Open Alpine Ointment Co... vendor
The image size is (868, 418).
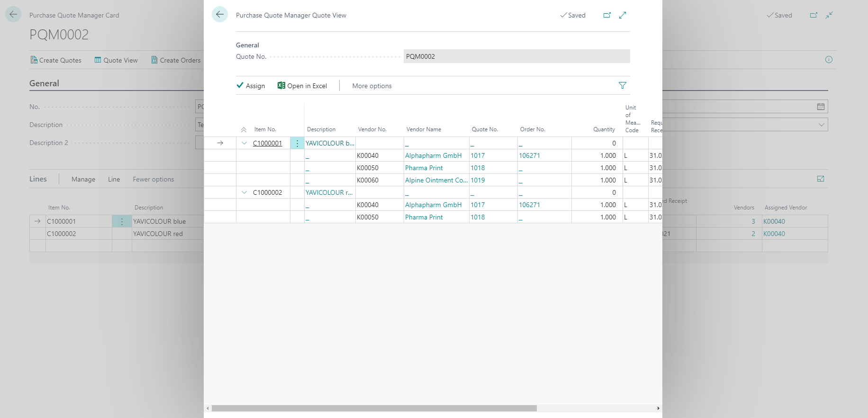(x=436, y=180)
